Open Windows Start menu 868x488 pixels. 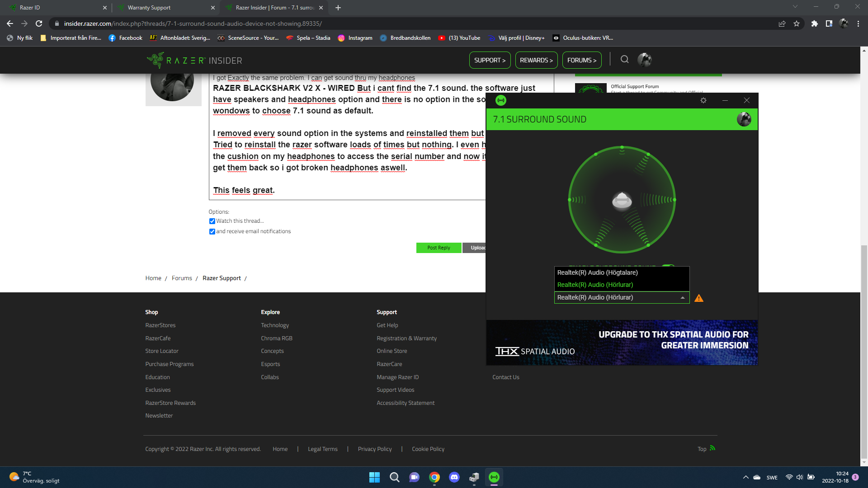374,477
